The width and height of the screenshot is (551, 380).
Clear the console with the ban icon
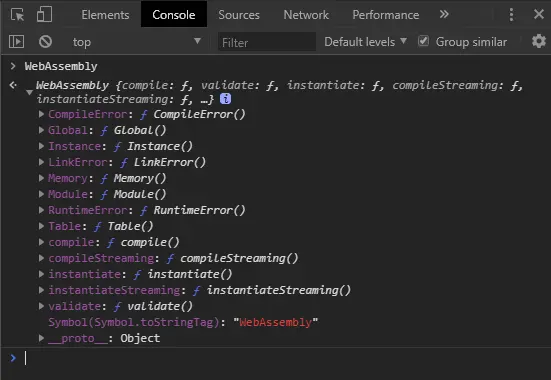45,42
